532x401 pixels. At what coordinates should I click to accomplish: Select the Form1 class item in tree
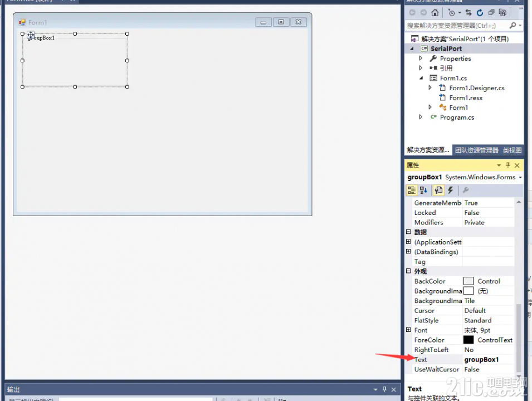(458, 107)
